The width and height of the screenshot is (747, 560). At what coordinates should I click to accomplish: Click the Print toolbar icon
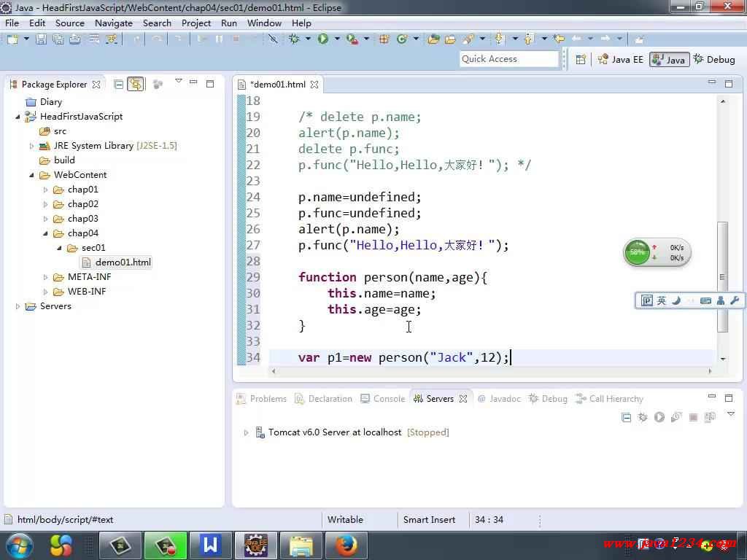(x=75, y=39)
